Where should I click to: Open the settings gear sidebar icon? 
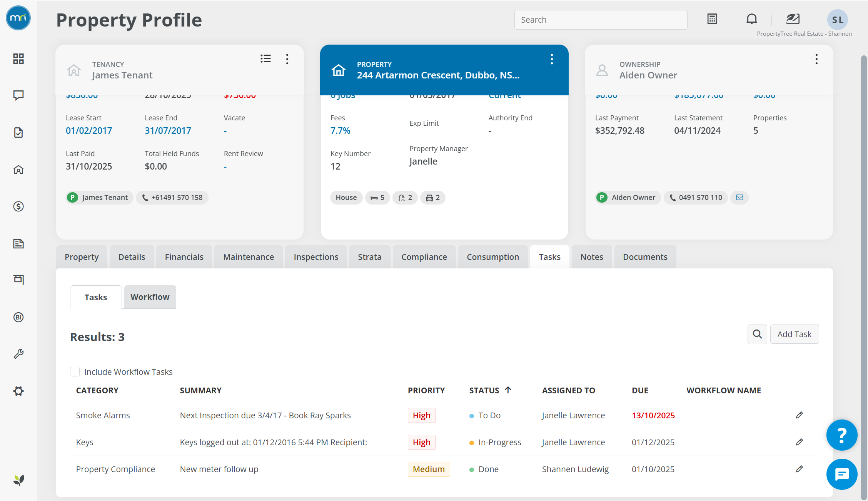coord(18,391)
